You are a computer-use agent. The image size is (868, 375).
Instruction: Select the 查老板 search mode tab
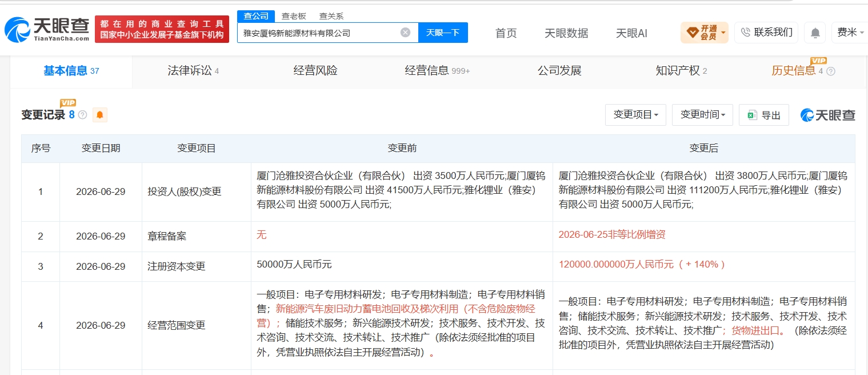[x=294, y=17]
